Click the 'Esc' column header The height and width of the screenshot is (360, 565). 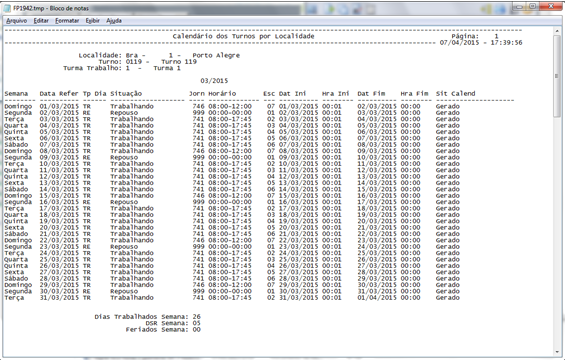[x=269, y=94]
